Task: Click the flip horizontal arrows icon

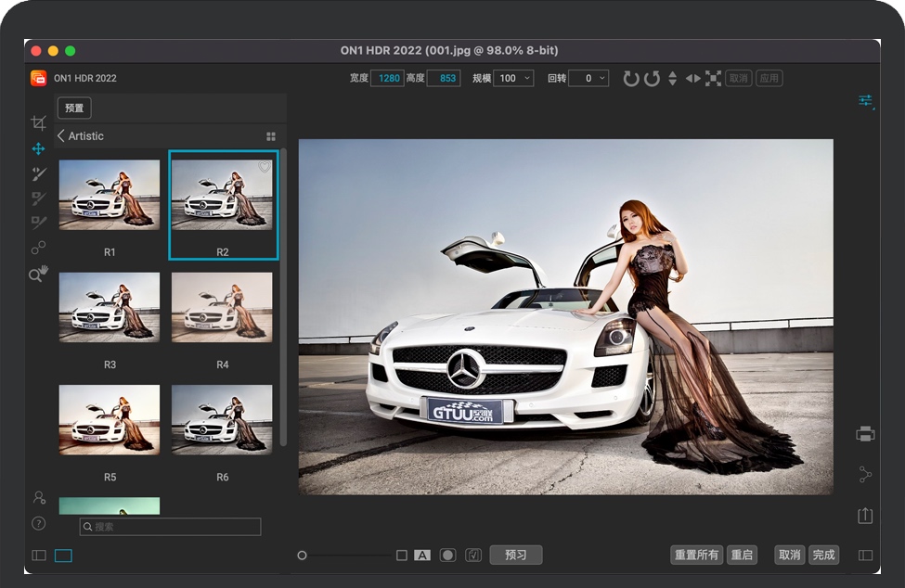Action: [x=693, y=79]
